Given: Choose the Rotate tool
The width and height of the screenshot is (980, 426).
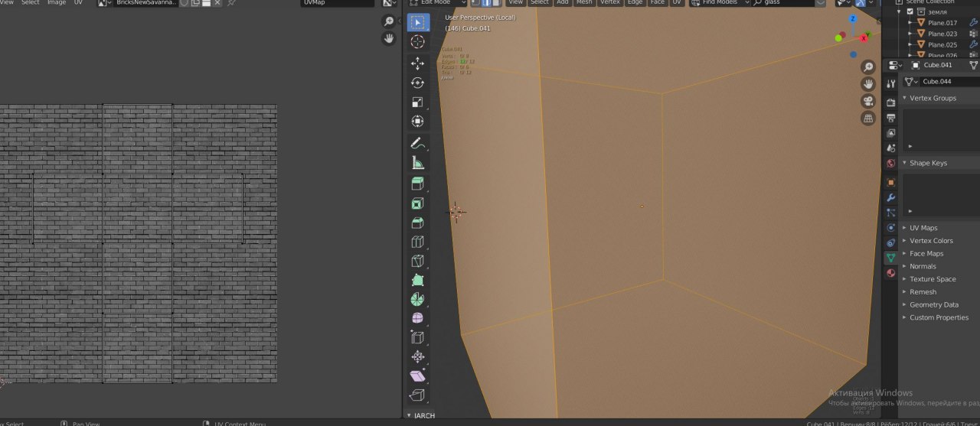Looking at the screenshot, I should 418,83.
